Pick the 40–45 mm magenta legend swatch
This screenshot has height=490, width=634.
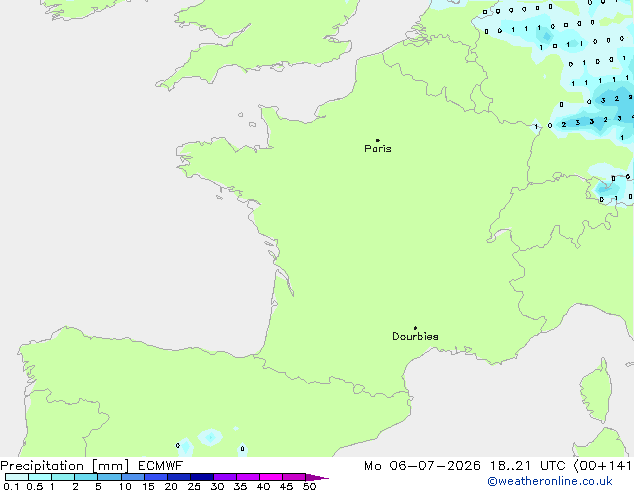(271, 477)
